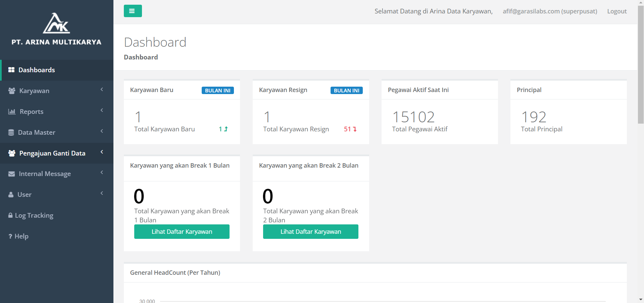
Task: Click the User person icon
Action: click(x=11, y=195)
